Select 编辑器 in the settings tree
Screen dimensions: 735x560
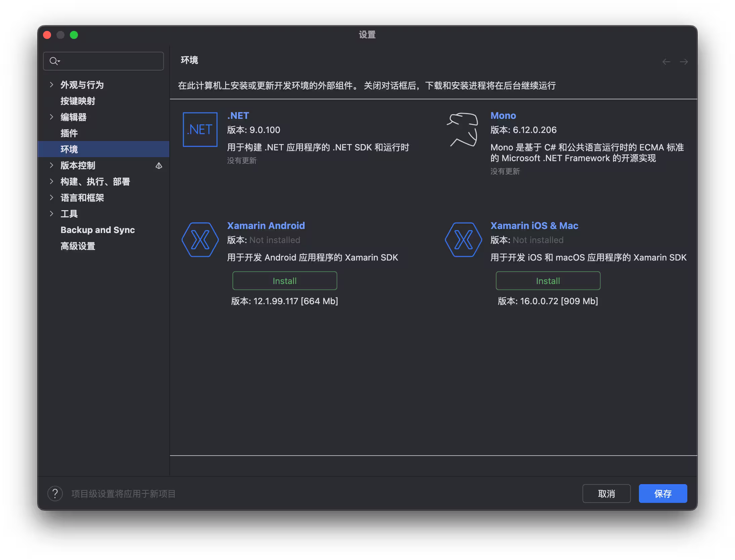[x=73, y=117]
